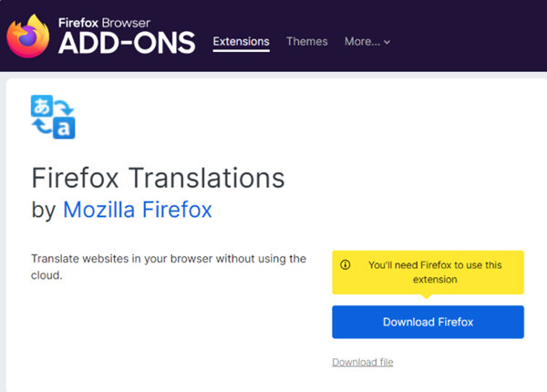Click the chevron arrow beside More...
The width and height of the screenshot is (547, 392).
click(387, 42)
